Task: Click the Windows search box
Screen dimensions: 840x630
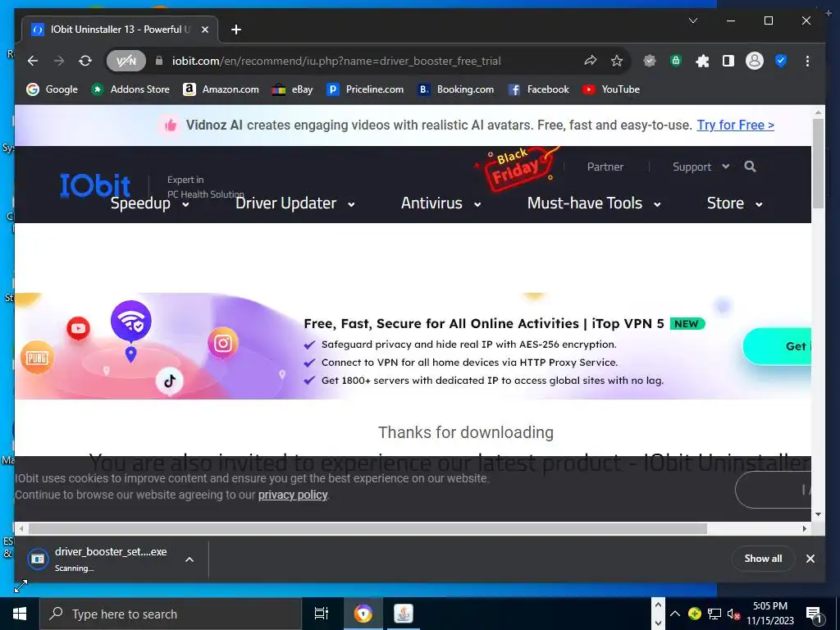Action: pyautogui.click(x=171, y=614)
